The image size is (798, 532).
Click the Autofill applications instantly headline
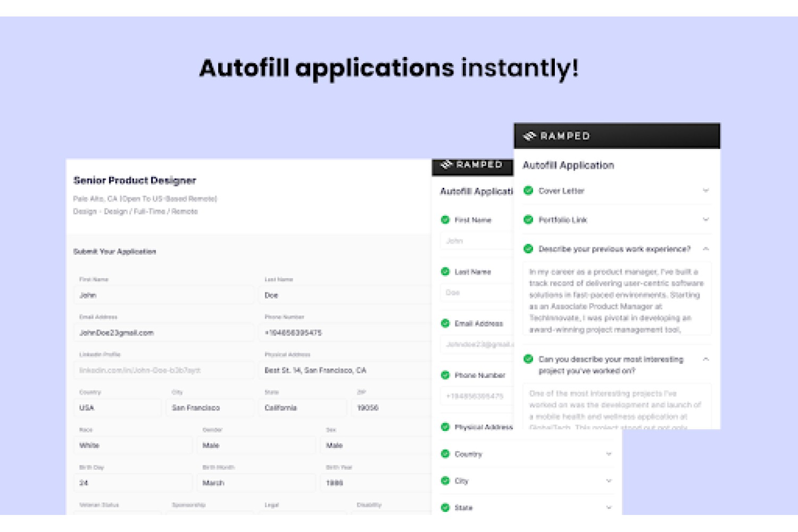click(x=388, y=69)
